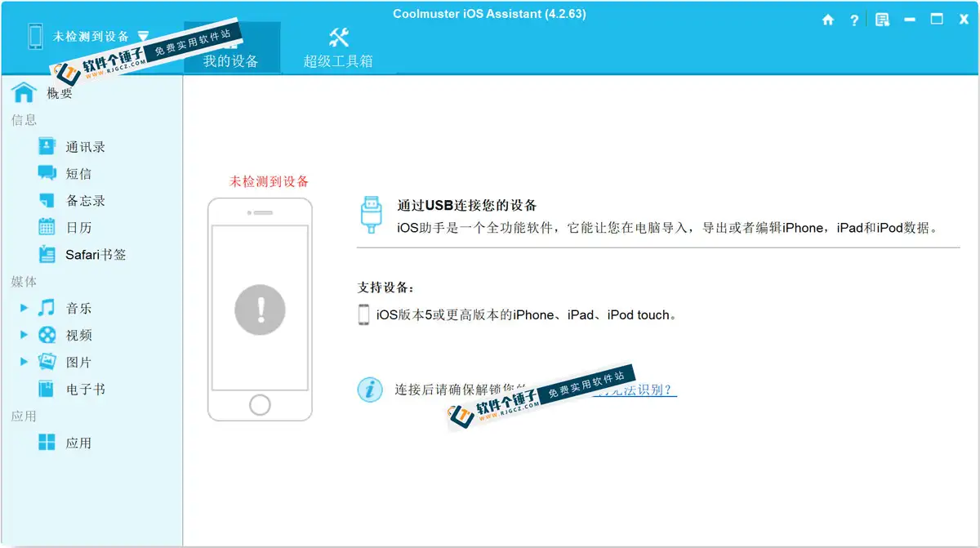Image resolution: width=980 pixels, height=548 pixels.
Task: Click the 媒体 section header in sidebar
Action: pyautogui.click(x=24, y=282)
